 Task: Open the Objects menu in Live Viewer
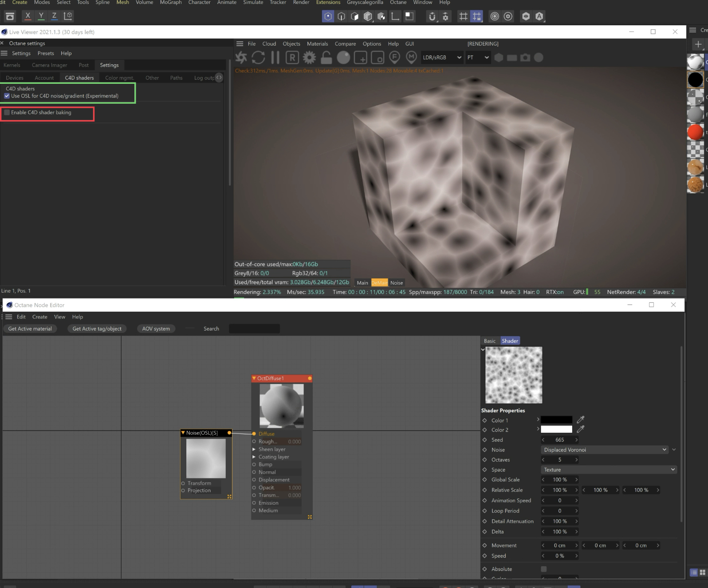pos(291,44)
